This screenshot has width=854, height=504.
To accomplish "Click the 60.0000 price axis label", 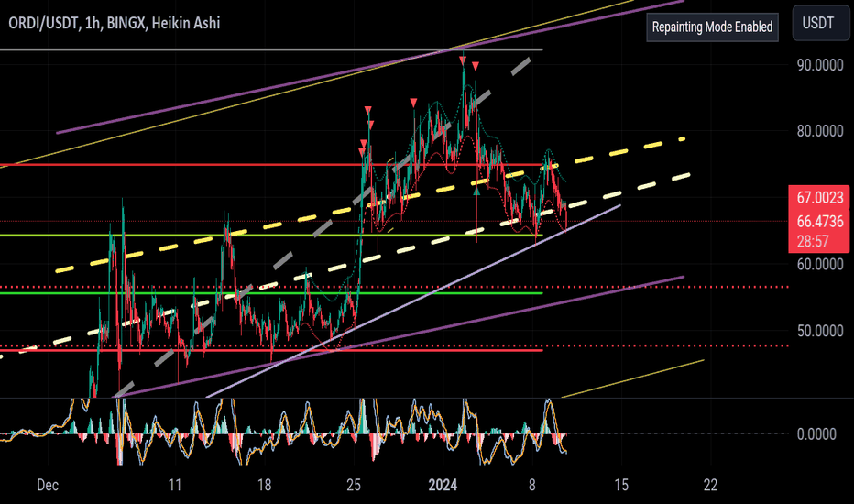I will [x=820, y=264].
